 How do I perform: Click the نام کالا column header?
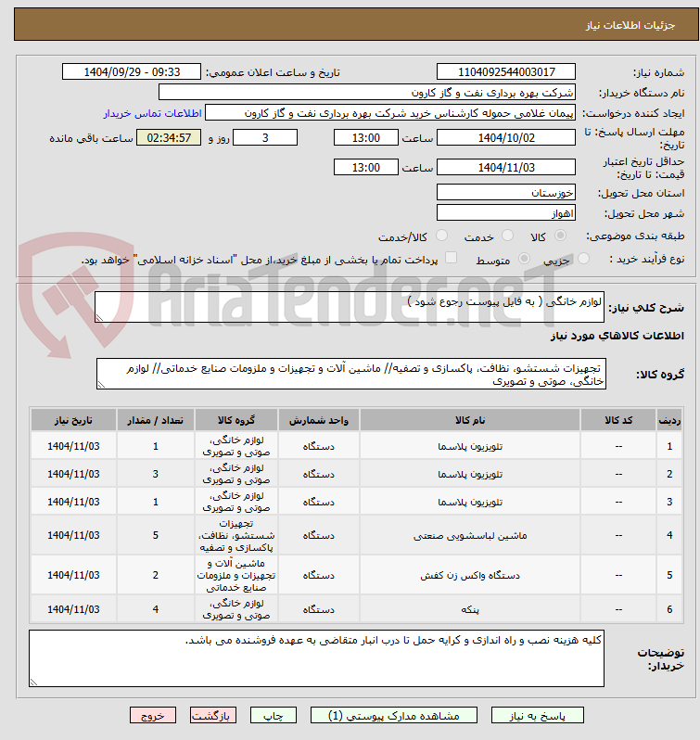coord(470,420)
